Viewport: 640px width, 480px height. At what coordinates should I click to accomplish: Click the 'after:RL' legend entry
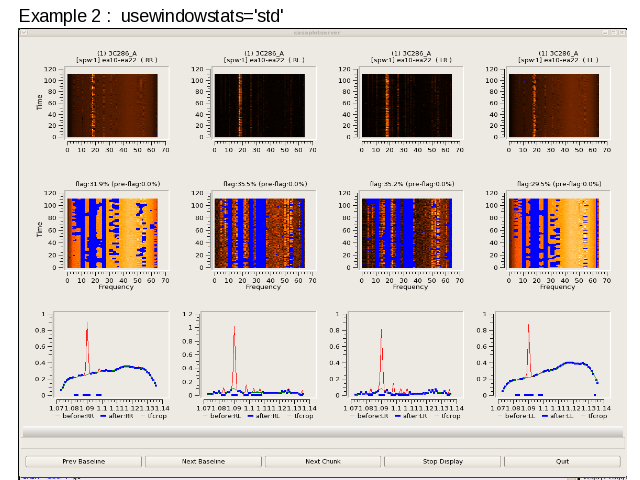click(x=264, y=416)
